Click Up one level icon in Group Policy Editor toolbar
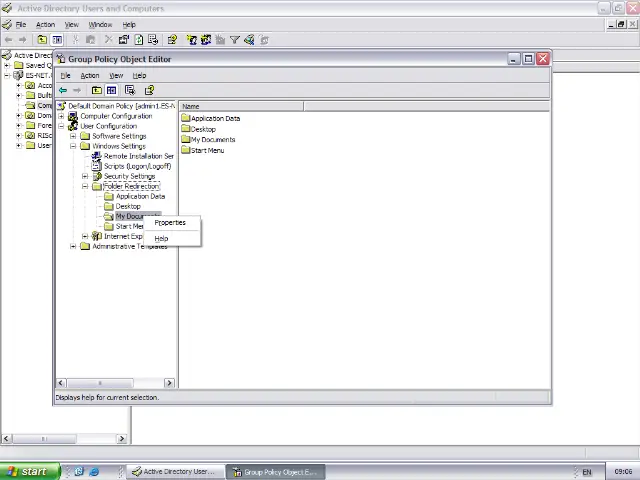 [97, 90]
